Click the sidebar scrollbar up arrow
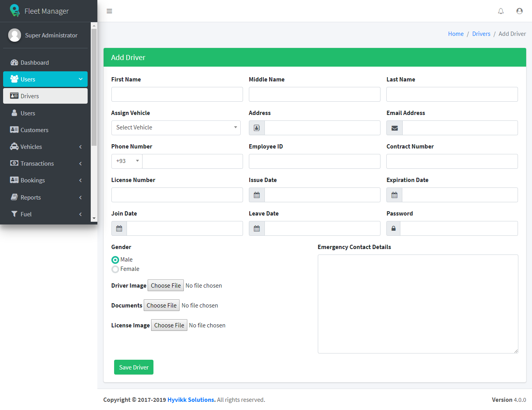This screenshot has height=410, width=532. [94, 26]
